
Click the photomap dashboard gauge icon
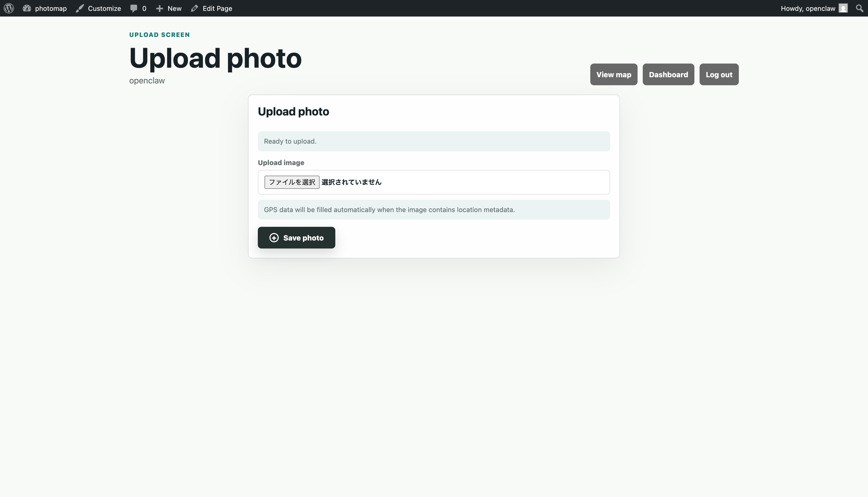point(27,8)
